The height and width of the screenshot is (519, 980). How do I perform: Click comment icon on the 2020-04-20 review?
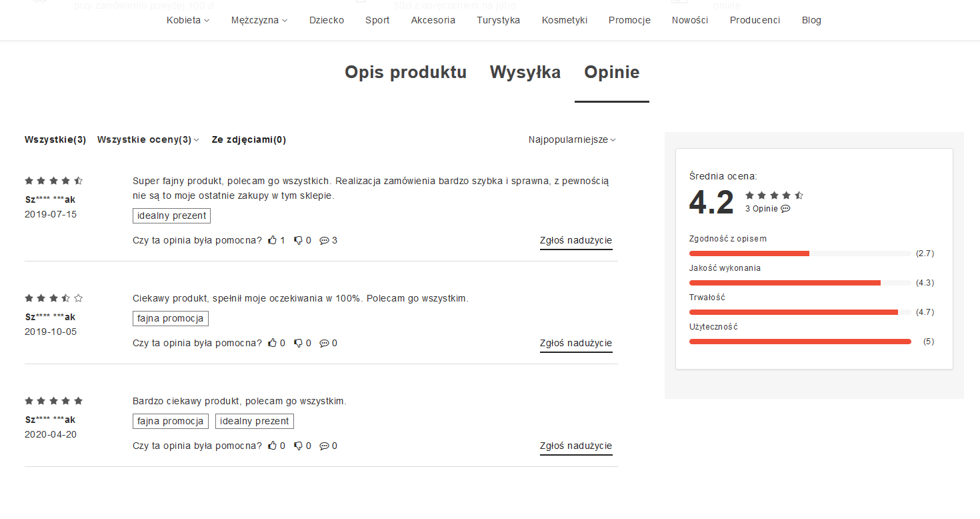point(325,446)
